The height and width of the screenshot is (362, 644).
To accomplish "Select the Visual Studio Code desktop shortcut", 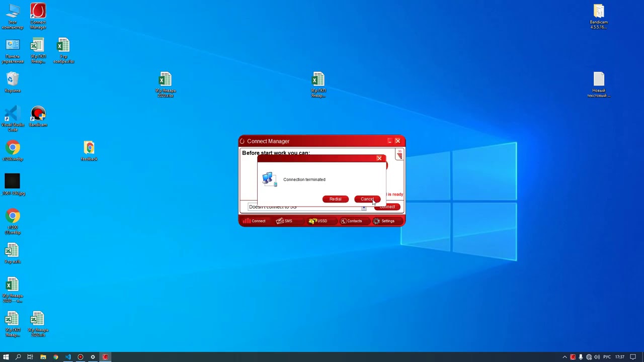I will tap(13, 119).
